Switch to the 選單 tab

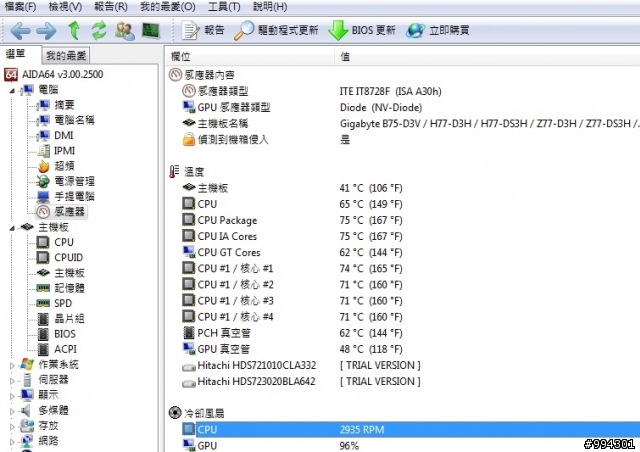click(17, 54)
